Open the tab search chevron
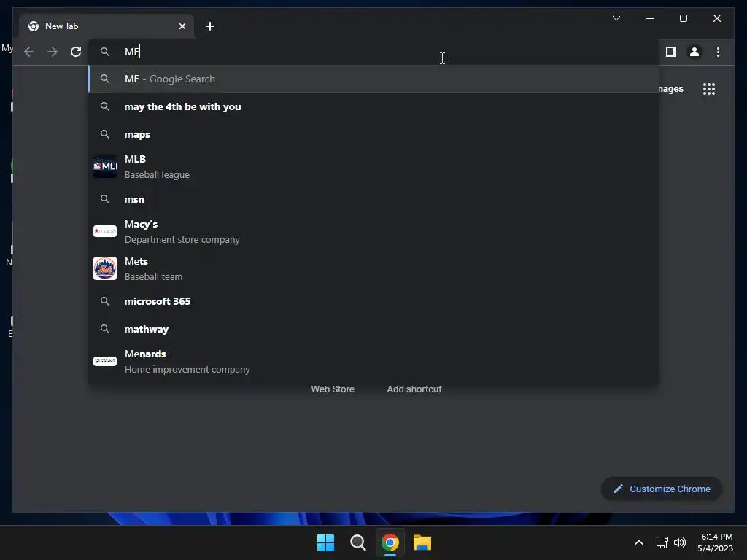Viewport: 747px width, 560px height. click(616, 18)
